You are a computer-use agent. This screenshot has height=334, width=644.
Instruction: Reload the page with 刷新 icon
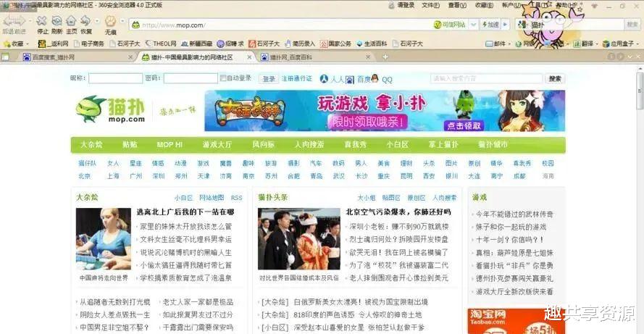[x=57, y=20]
